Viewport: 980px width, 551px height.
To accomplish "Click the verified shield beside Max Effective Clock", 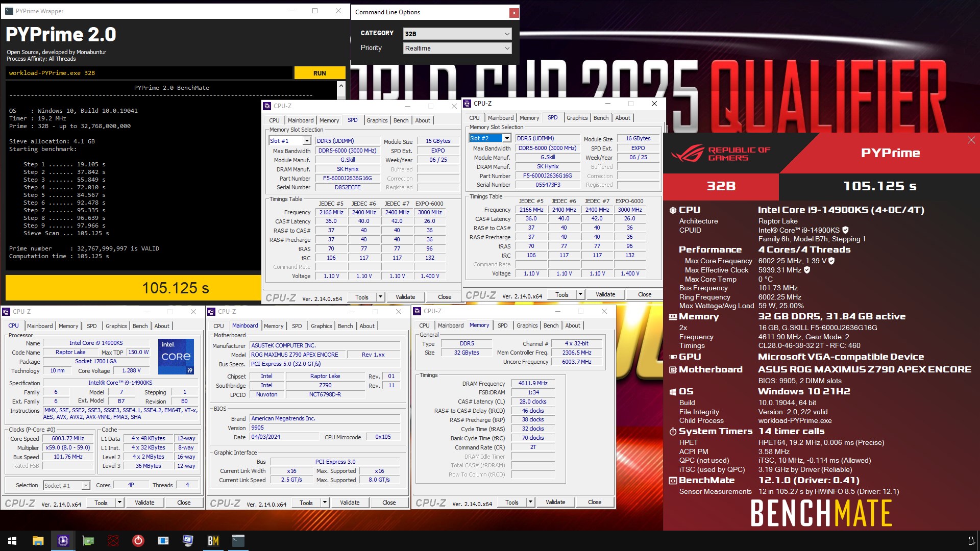I will (807, 270).
